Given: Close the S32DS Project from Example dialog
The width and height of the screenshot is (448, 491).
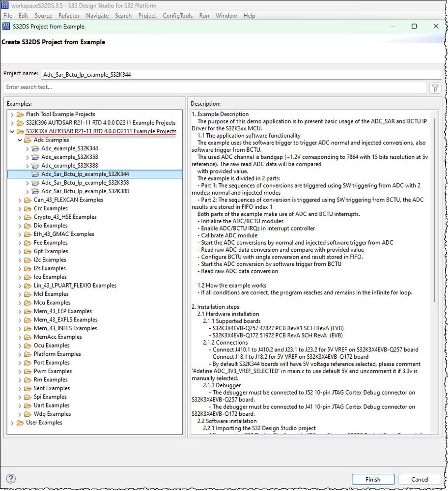Looking at the screenshot, I should click(x=436, y=27).
